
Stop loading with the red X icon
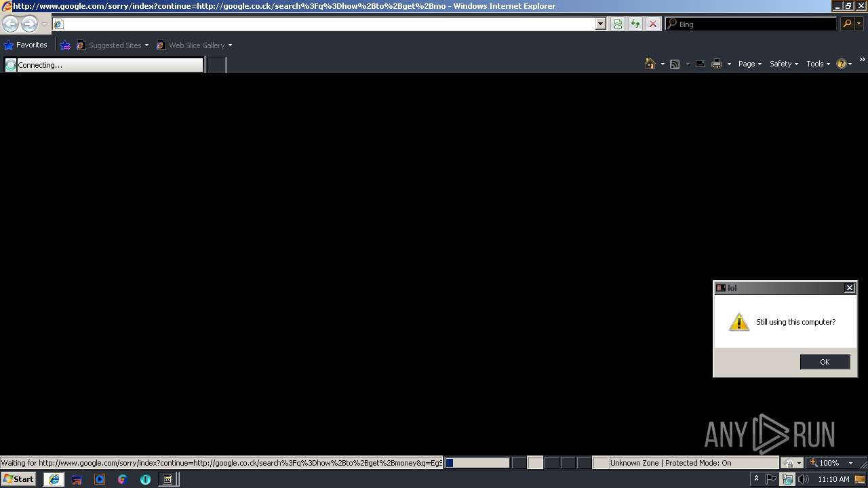tap(652, 24)
